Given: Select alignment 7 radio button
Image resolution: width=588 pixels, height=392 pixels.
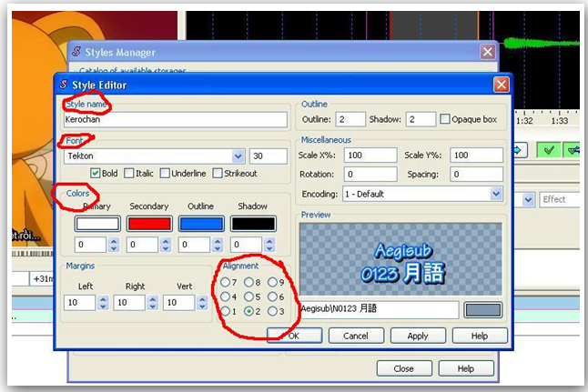Looking at the screenshot, I should tap(225, 282).
